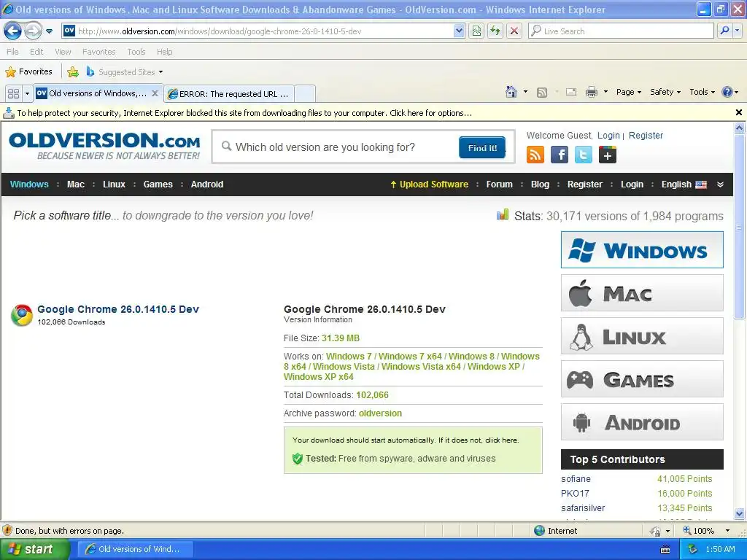This screenshot has height=560, width=747.
Task: Click the RSS Feeds icon in command bar
Action: point(542,93)
